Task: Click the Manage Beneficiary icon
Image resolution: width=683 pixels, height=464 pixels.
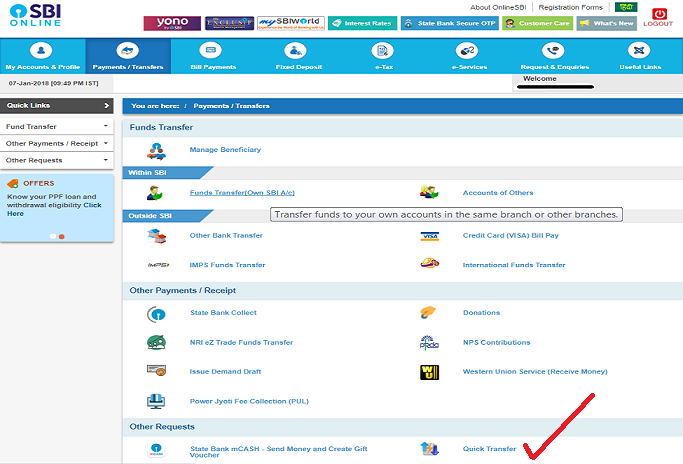Action: (156, 151)
